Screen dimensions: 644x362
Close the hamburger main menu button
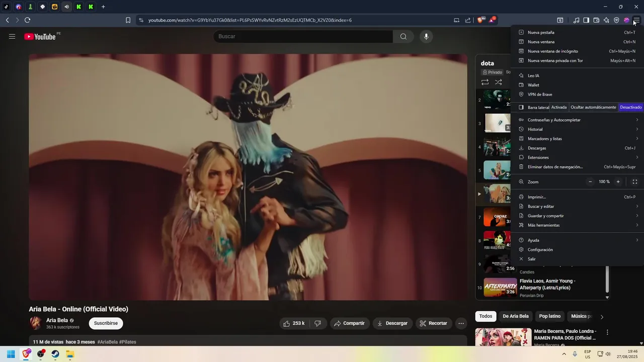636,20
